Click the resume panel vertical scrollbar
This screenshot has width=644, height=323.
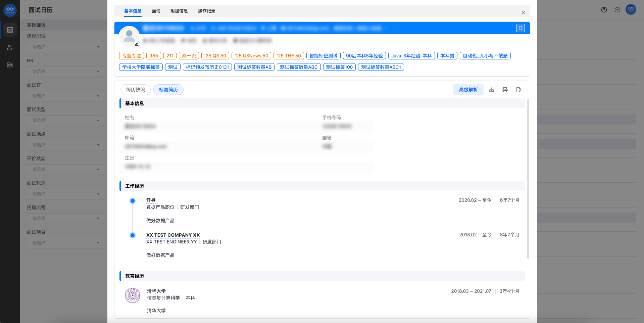528,179
